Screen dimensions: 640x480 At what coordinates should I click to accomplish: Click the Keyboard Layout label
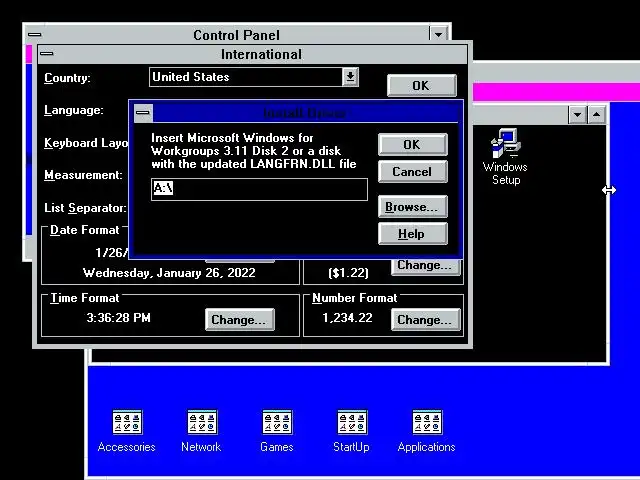point(86,143)
